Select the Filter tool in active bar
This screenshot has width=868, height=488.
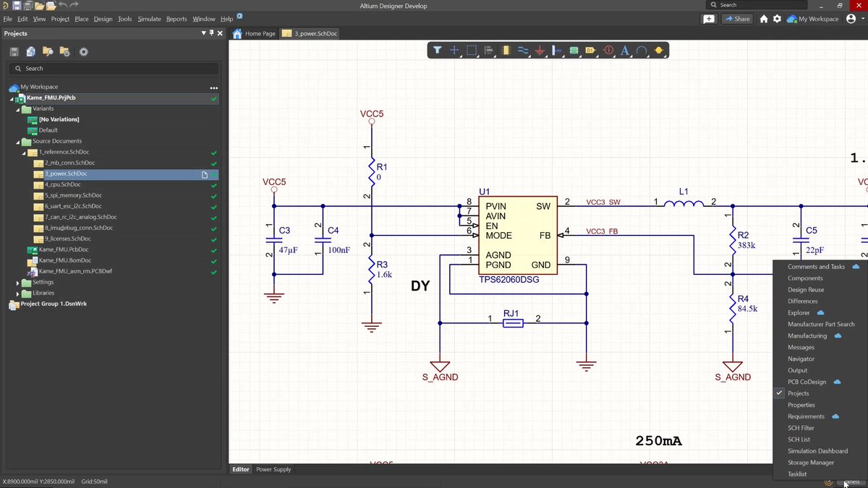pyautogui.click(x=438, y=51)
